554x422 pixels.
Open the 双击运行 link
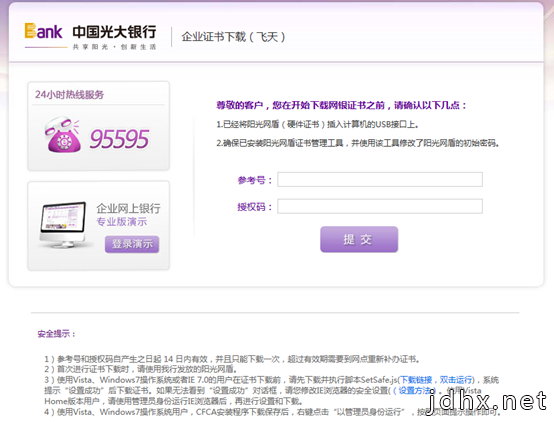pyautogui.click(x=456, y=380)
